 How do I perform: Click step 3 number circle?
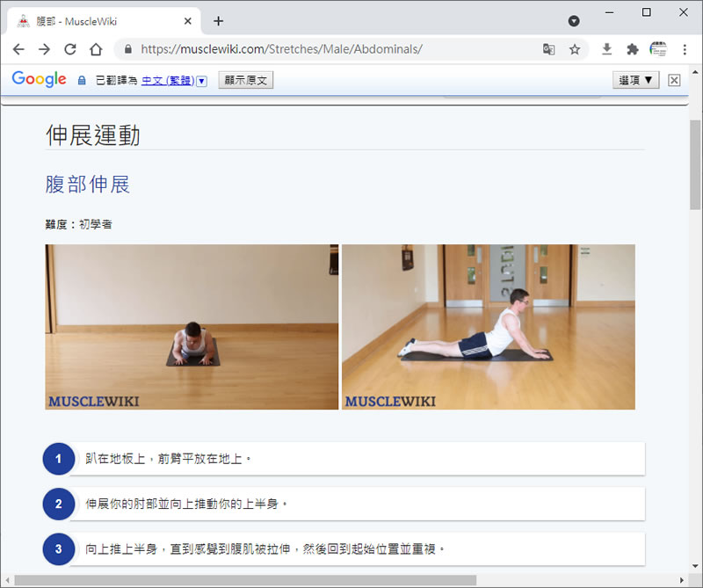(59, 549)
